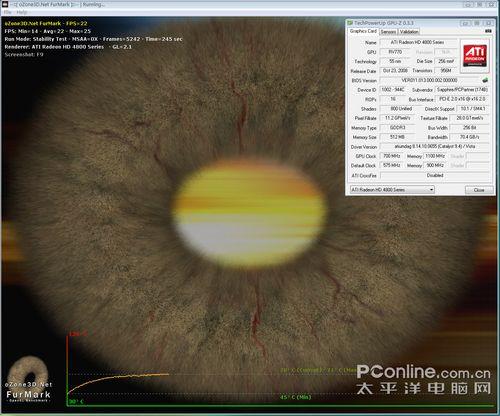
Task: Open the graphics card selection dropdown
Action: coord(392,190)
